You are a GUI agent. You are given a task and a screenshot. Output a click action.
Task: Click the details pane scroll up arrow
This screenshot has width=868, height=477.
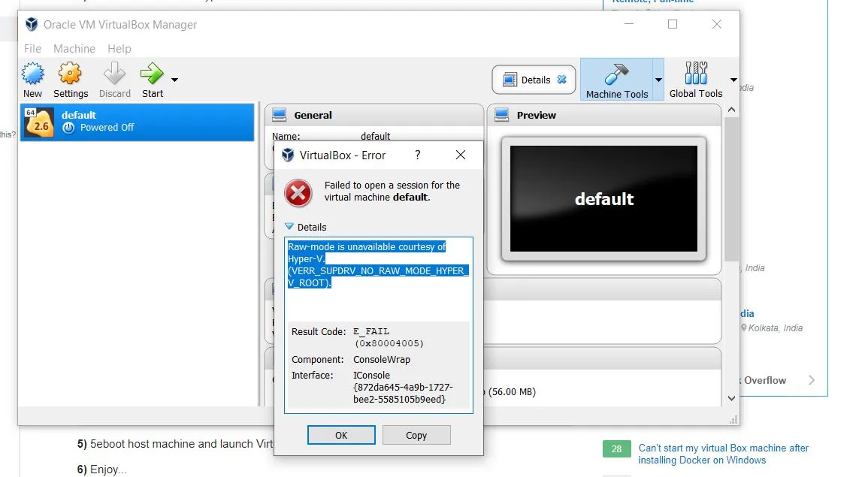coord(731,110)
